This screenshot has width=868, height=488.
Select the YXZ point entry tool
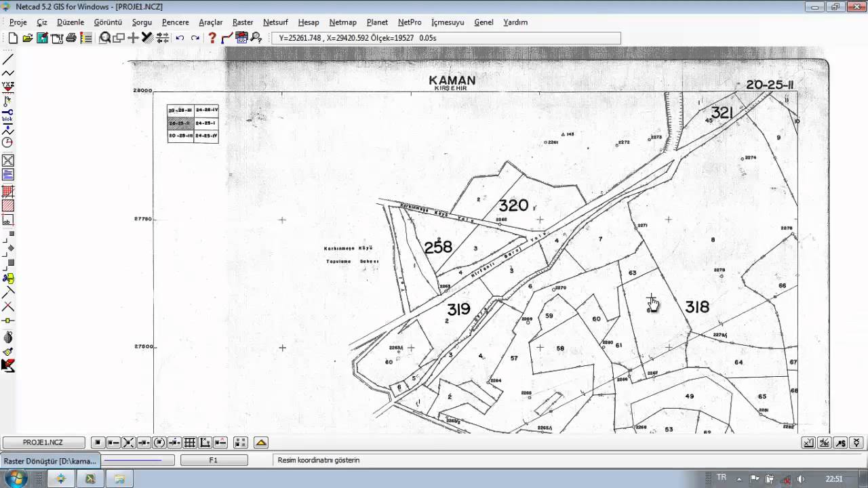coord(8,87)
